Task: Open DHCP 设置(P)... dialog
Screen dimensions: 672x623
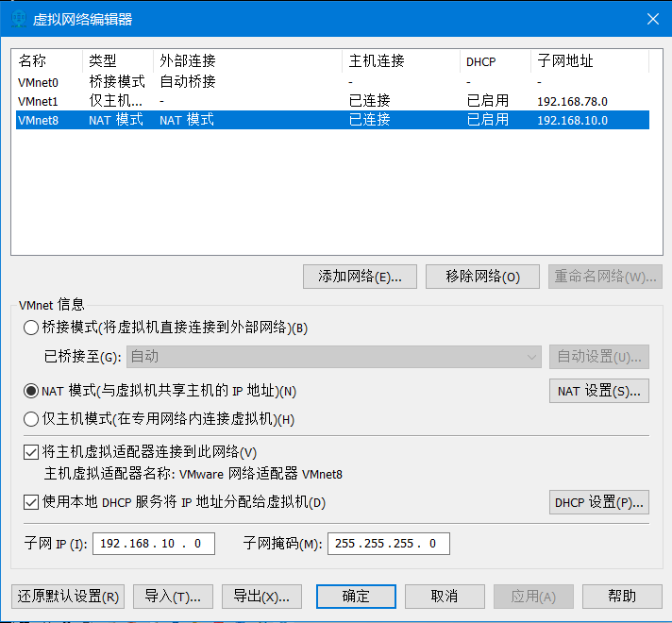Action: click(599, 502)
